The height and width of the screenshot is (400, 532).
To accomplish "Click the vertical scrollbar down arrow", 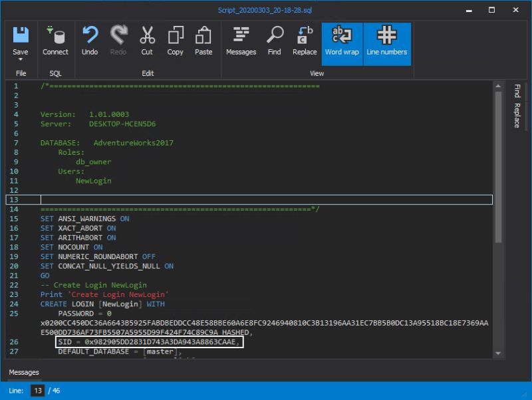I will 496,353.
